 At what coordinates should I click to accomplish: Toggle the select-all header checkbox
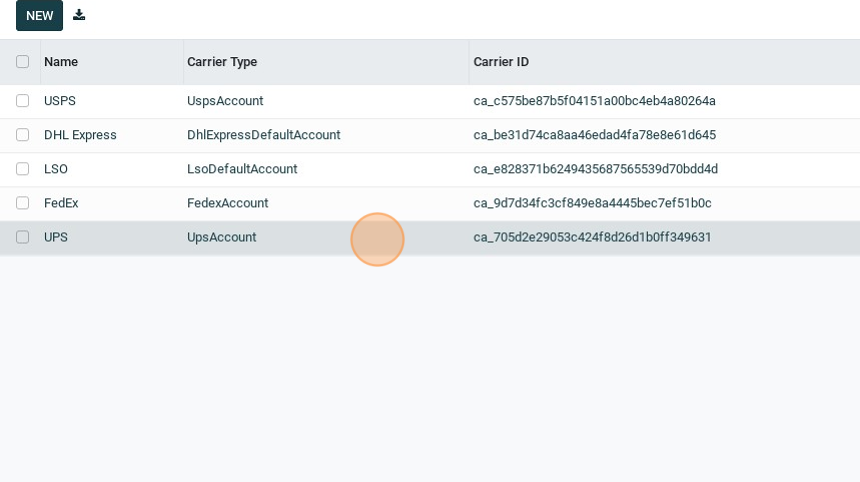coord(22,62)
